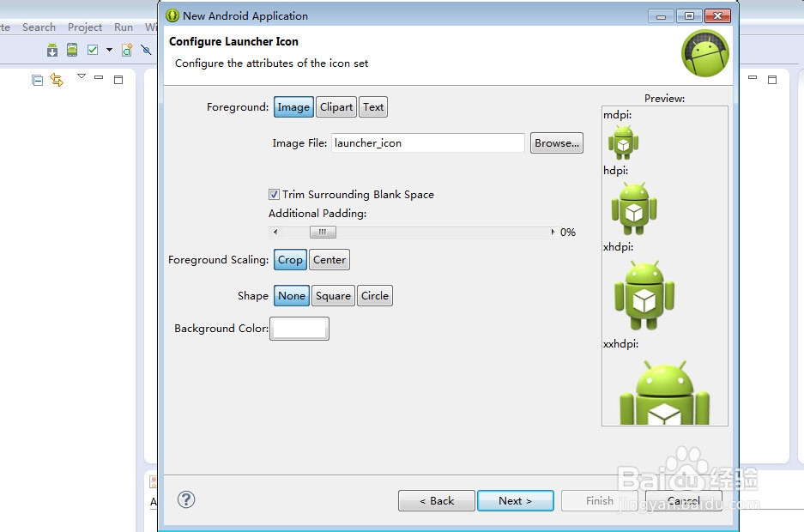The width and height of the screenshot is (804, 532).
Task: Minimize the Eclipse editor area panel
Action: [x=753, y=77]
